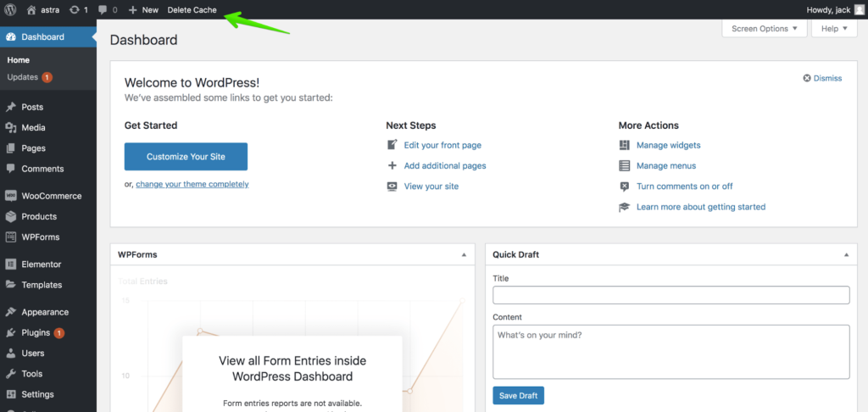
Task: Collapse the WPForms widget panel
Action: (464, 254)
